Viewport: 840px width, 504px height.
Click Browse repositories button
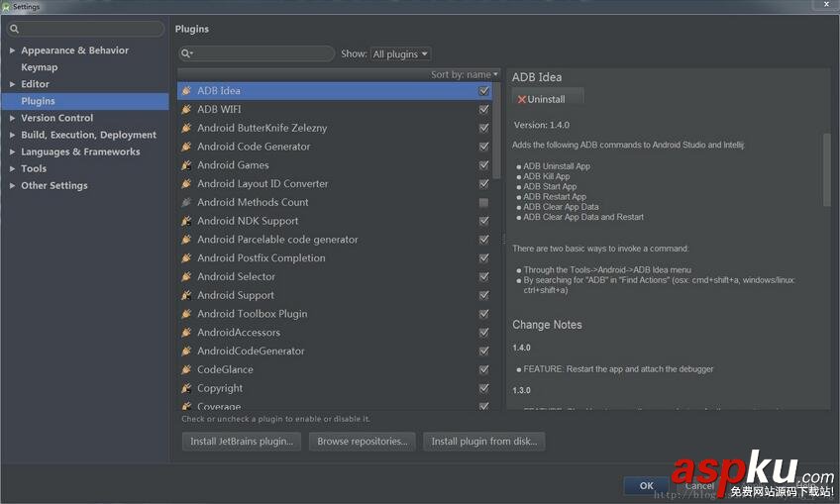point(363,442)
